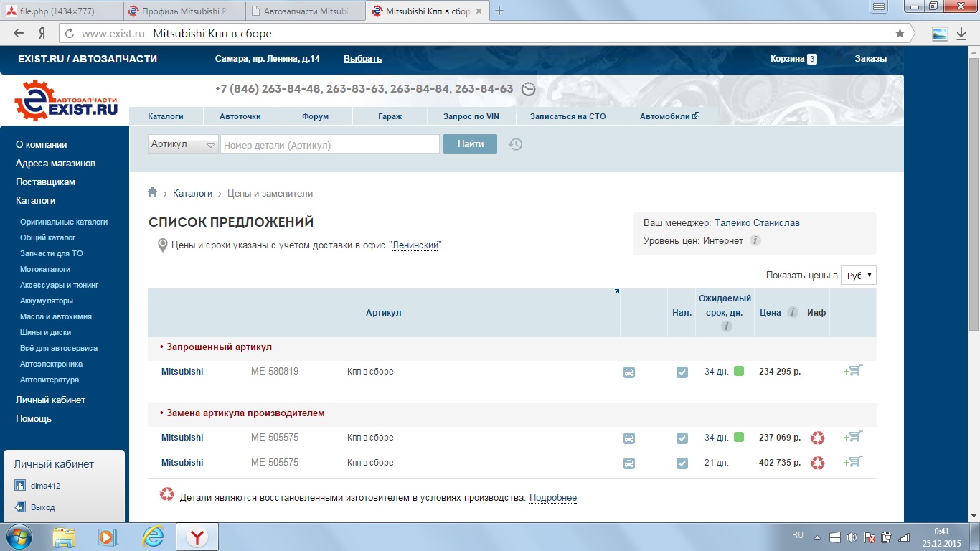Viewport: 980px width, 551px height.
Task: Click the green delivery indicator for ME 580819
Action: [x=739, y=371]
